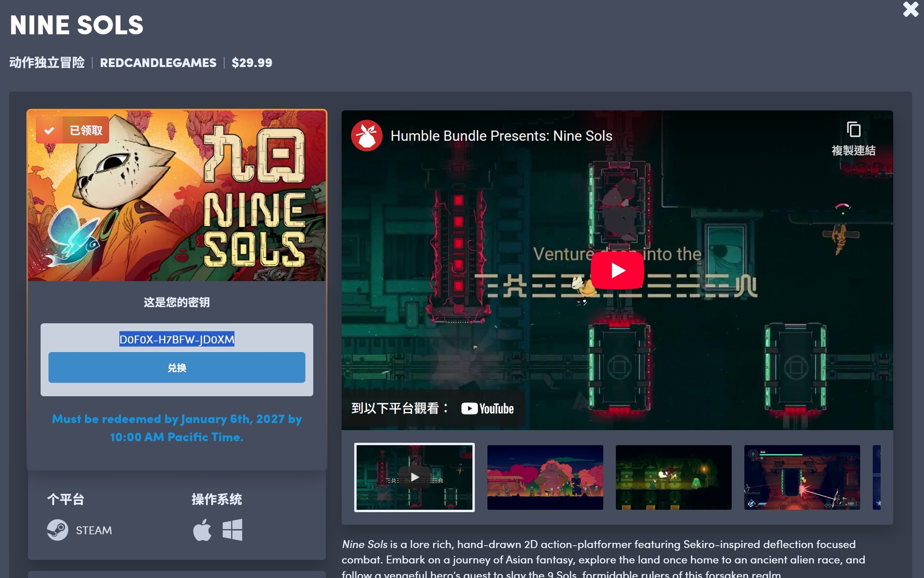Click the redemption deadline notice text

[x=177, y=428]
